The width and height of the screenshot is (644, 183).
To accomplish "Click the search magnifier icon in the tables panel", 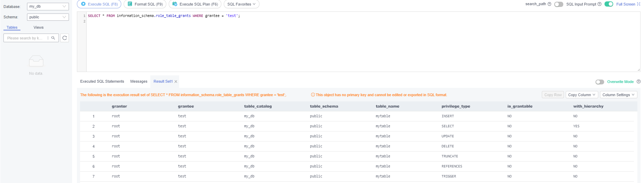I will pyautogui.click(x=53, y=38).
